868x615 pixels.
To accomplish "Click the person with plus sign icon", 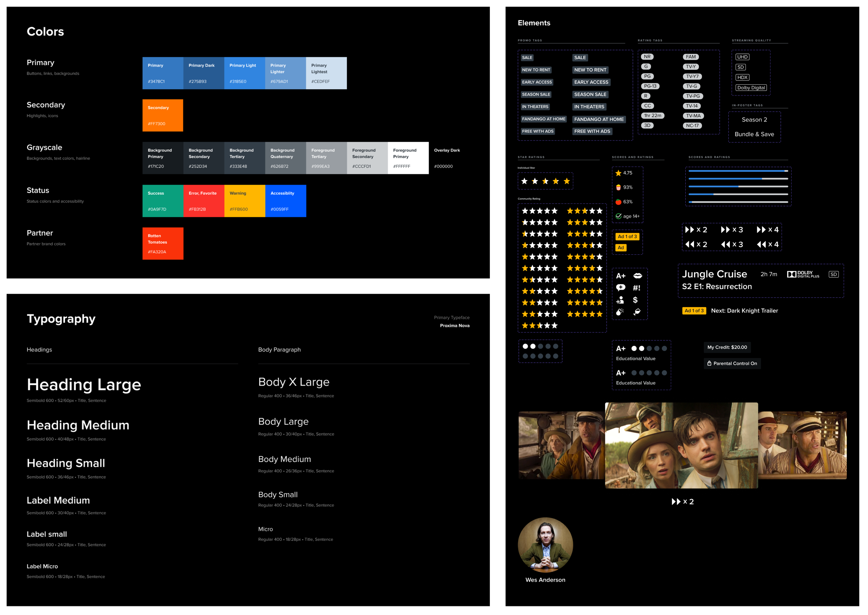I will [x=620, y=300].
